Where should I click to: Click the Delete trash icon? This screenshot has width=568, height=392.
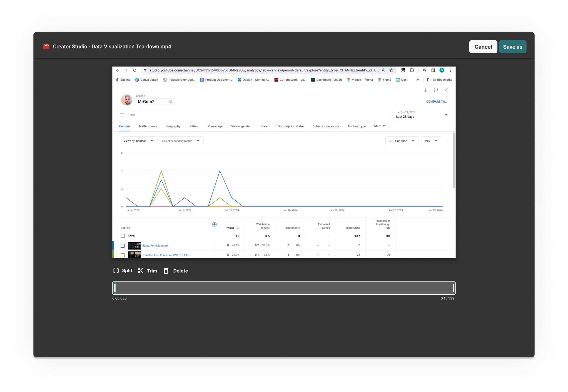click(166, 271)
